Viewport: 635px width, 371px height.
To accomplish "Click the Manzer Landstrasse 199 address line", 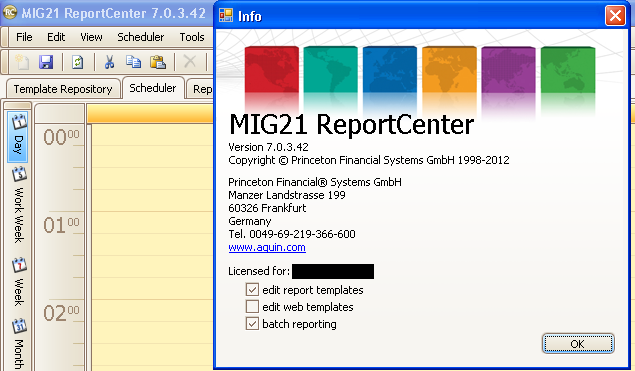I will 287,195.
